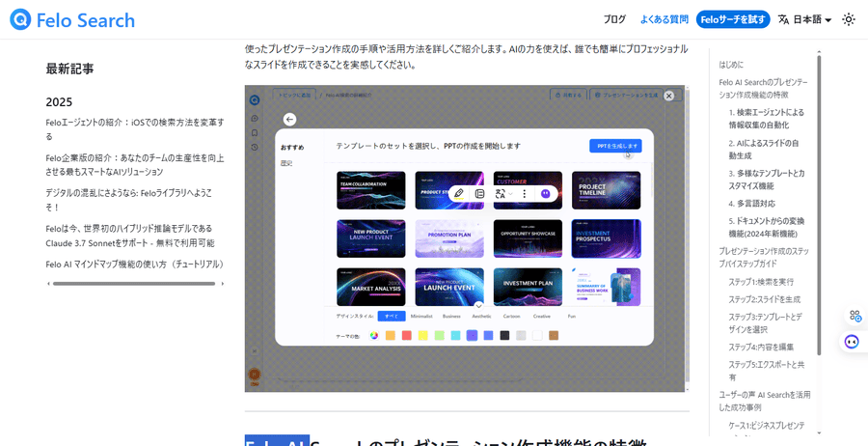Select the highlighter pencil in floating toolbar
Viewport: 868px width, 446px height.
pos(458,193)
